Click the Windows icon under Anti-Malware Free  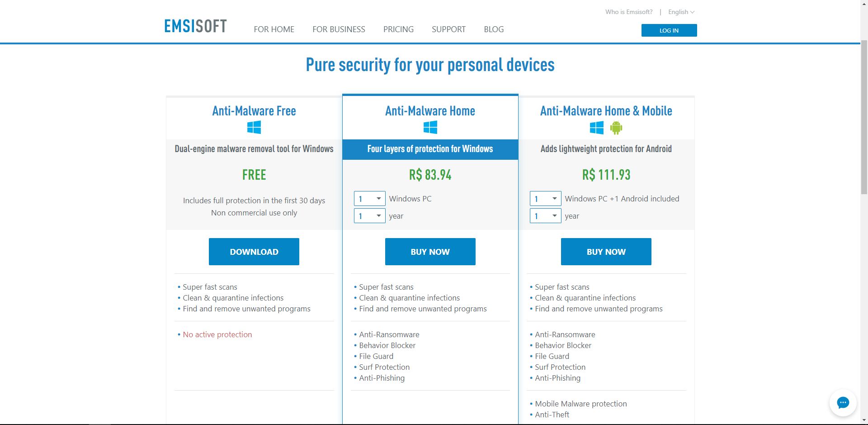tap(254, 128)
